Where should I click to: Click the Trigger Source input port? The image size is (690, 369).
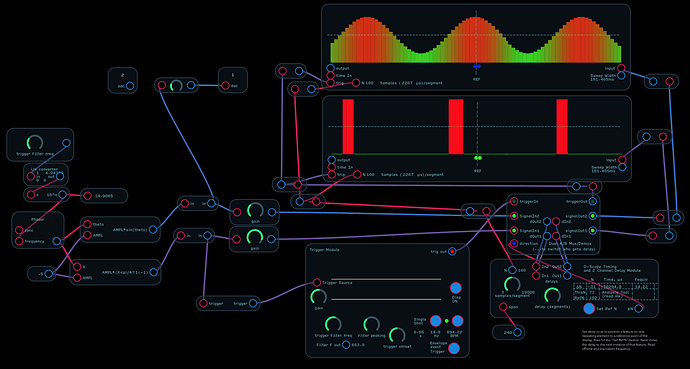316,283
